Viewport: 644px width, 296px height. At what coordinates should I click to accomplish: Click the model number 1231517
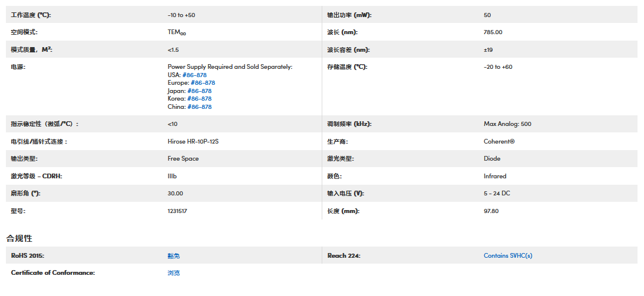[177, 211]
